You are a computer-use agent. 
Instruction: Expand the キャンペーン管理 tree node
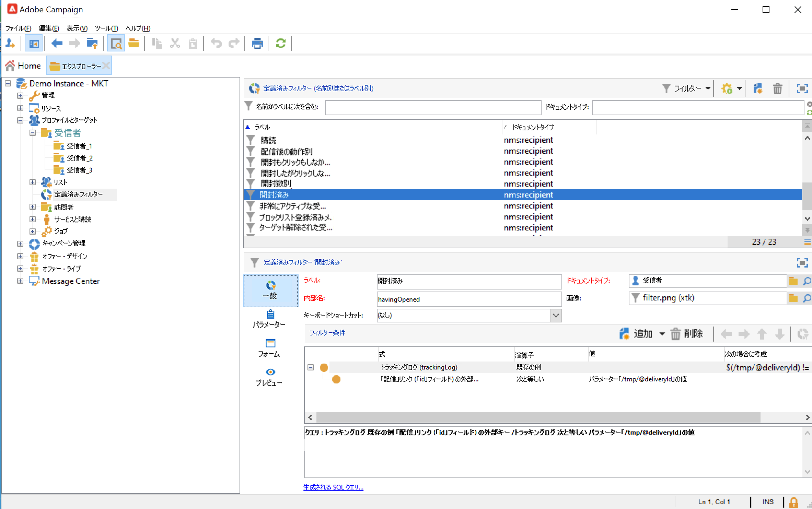[20, 244]
